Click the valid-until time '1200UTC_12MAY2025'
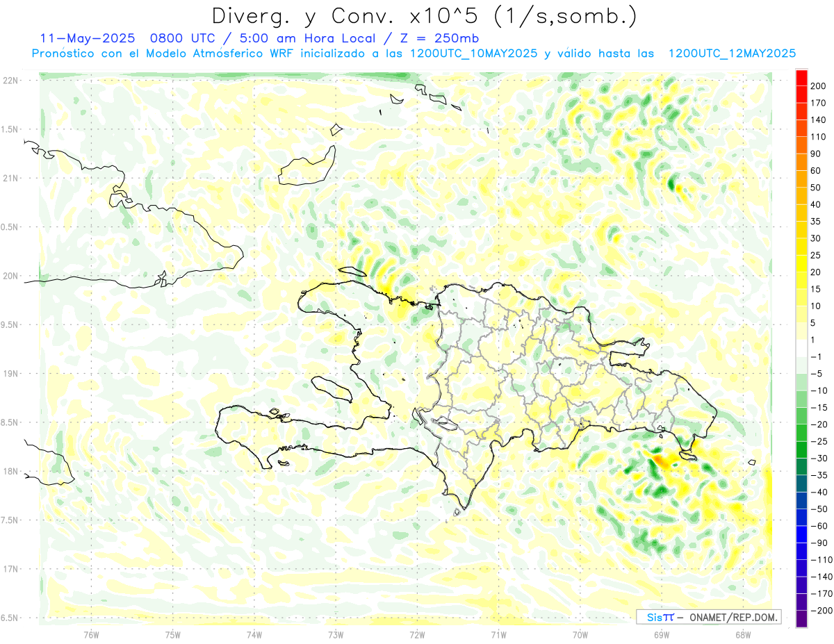The width and height of the screenshot is (834, 644). click(733, 53)
